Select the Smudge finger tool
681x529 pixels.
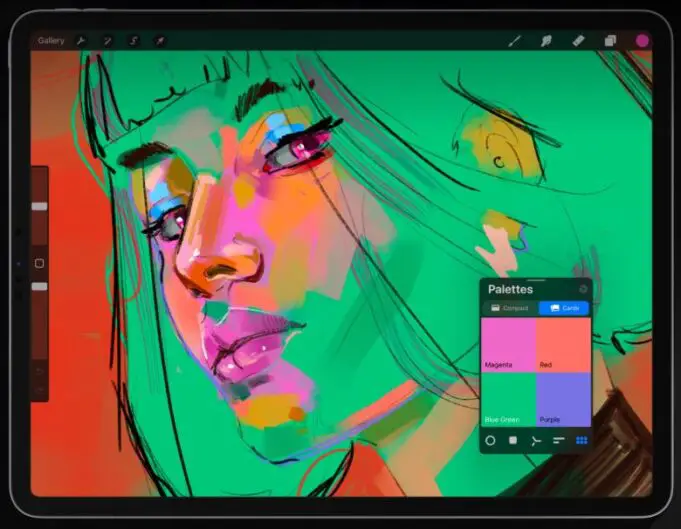pos(546,41)
